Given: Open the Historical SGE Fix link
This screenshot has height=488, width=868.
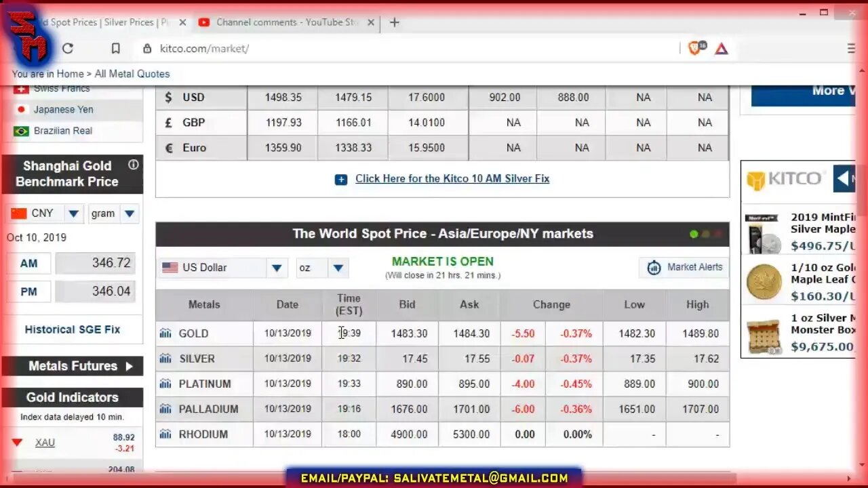Looking at the screenshot, I should tap(73, 329).
